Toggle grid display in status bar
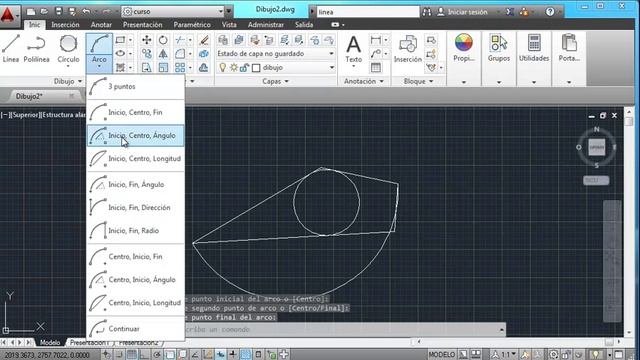Image resolution: width=640 pixels, height=360 pixels. 131,354
